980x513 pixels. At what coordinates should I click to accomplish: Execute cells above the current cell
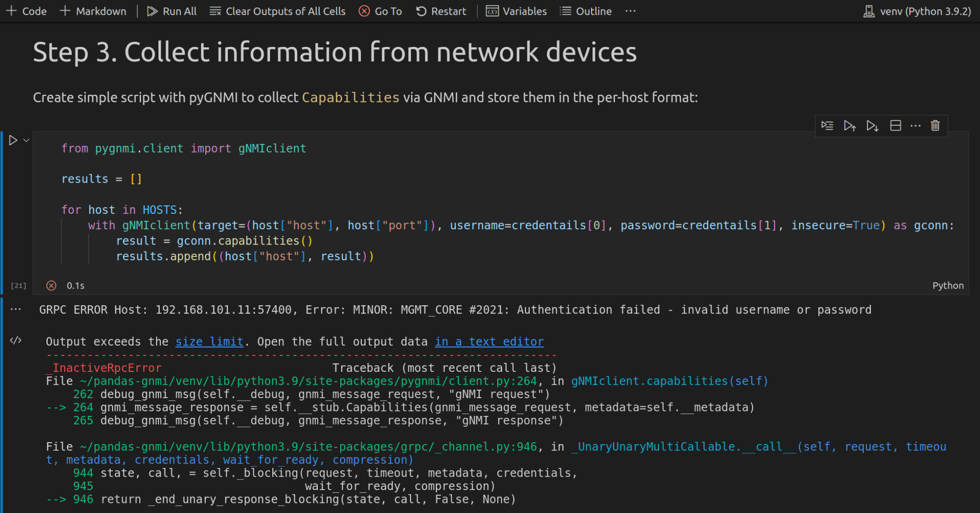coord(850,126)
